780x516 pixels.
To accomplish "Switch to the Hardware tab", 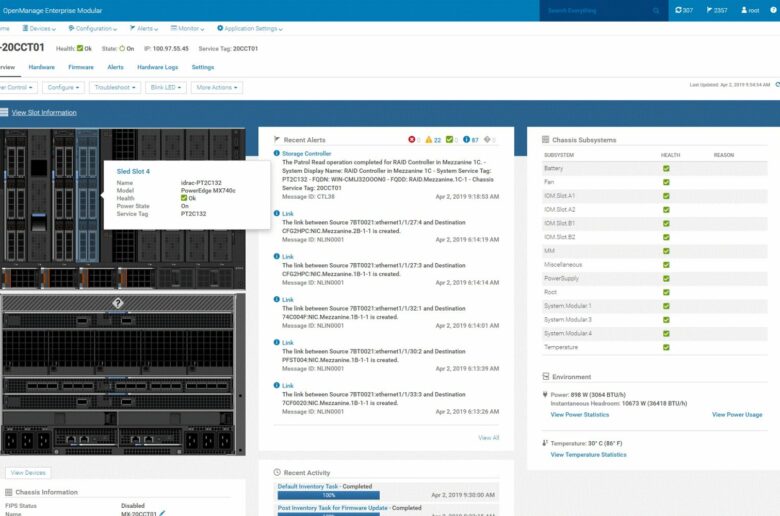I will pos(42,67).
